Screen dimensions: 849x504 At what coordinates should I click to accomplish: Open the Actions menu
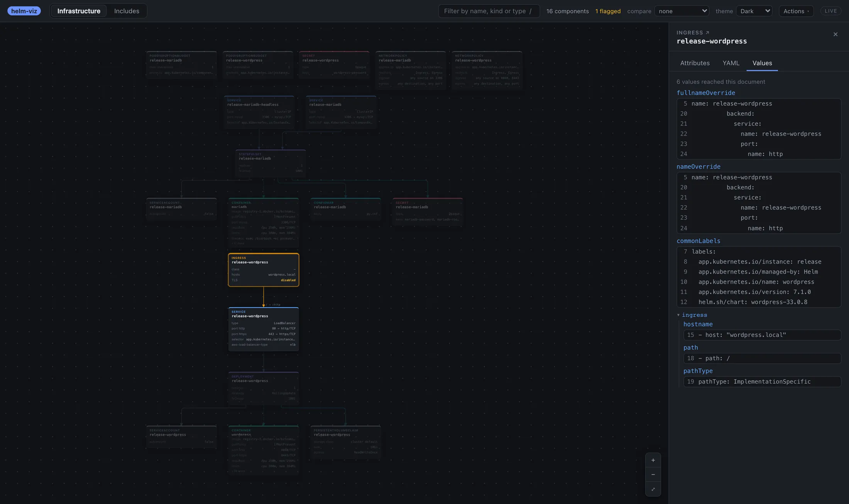click(x=796, y=11)
